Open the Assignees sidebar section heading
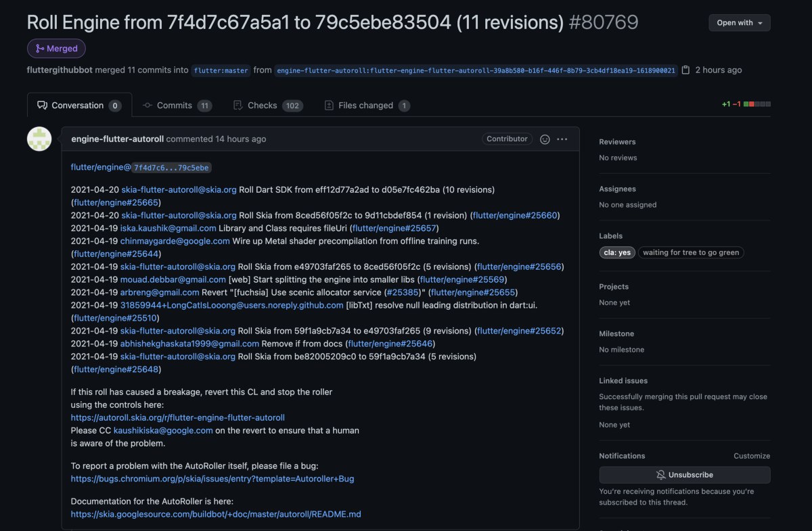 617,189
